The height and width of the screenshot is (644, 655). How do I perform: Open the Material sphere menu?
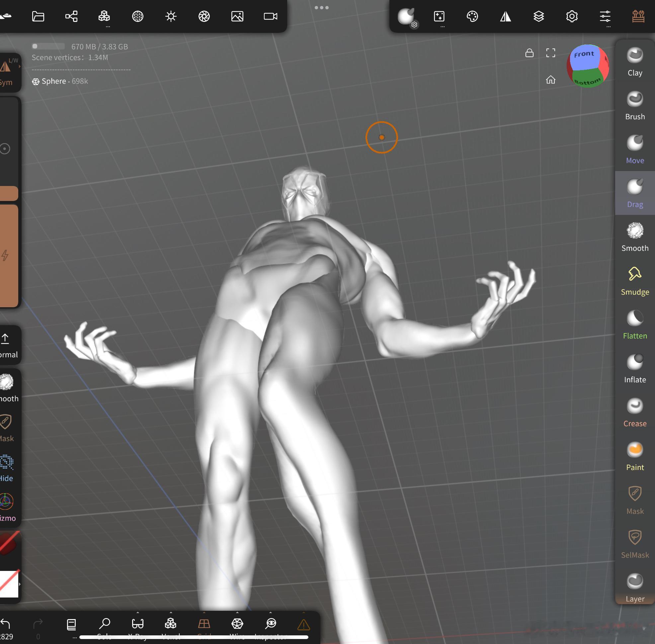coord(138,16)
